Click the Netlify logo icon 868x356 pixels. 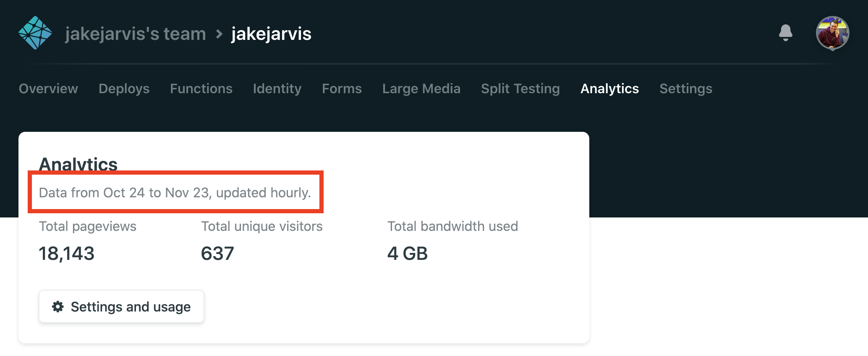[x=36, y=33]
